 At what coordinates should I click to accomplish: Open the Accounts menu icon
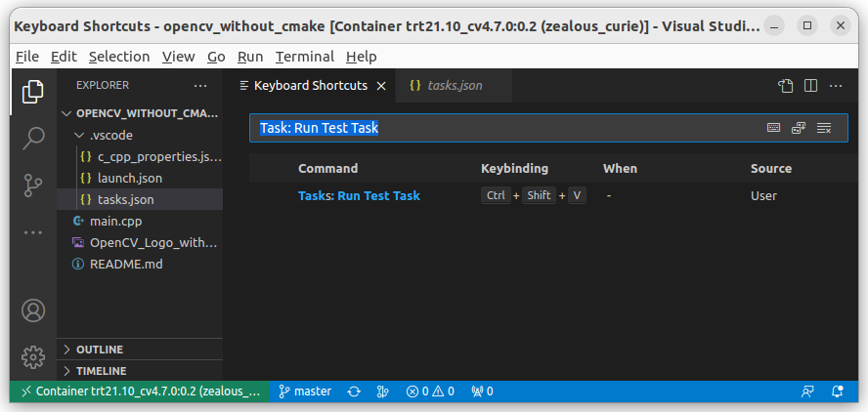click(32, 310)
